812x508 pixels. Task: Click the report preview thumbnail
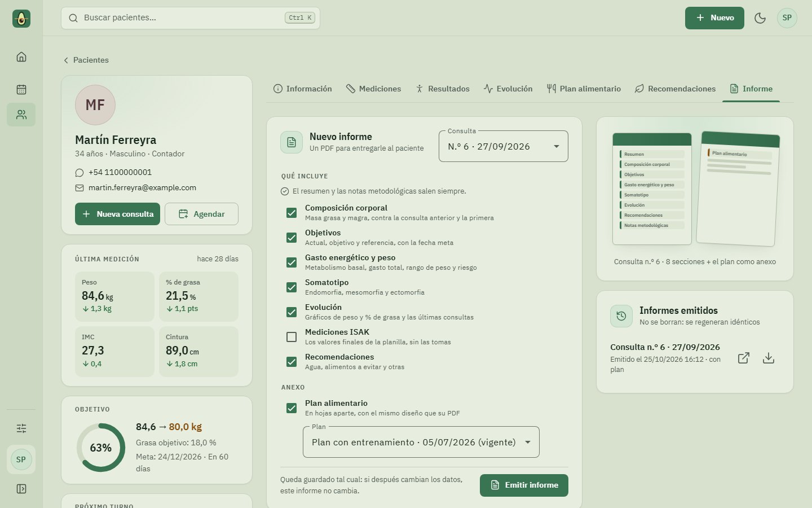(x=695, y=189)
